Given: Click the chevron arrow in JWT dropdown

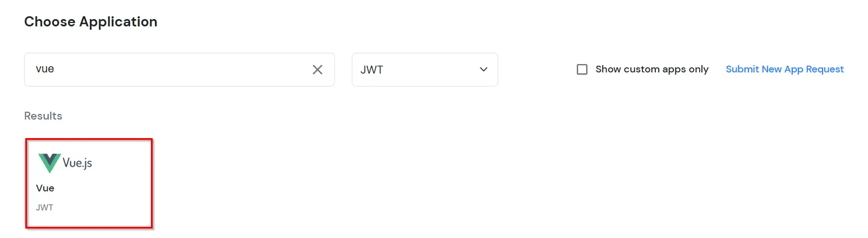Looking at the screenshot, I should (x=483, y=70).
